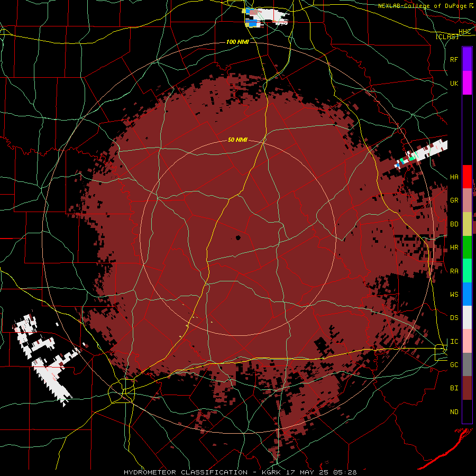Screen dimensions: 476x476
Task: Click the RA bright green legend swatch
Action: pyautogui.click(x=467, y=271)
